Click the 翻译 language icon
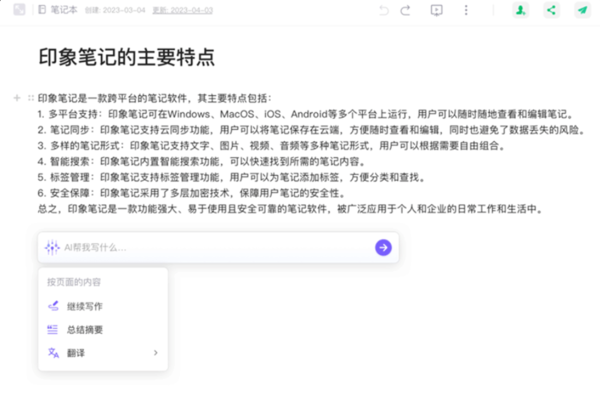Image resolution: width=600 pixels, height=394 pixels. click(53, 353)
